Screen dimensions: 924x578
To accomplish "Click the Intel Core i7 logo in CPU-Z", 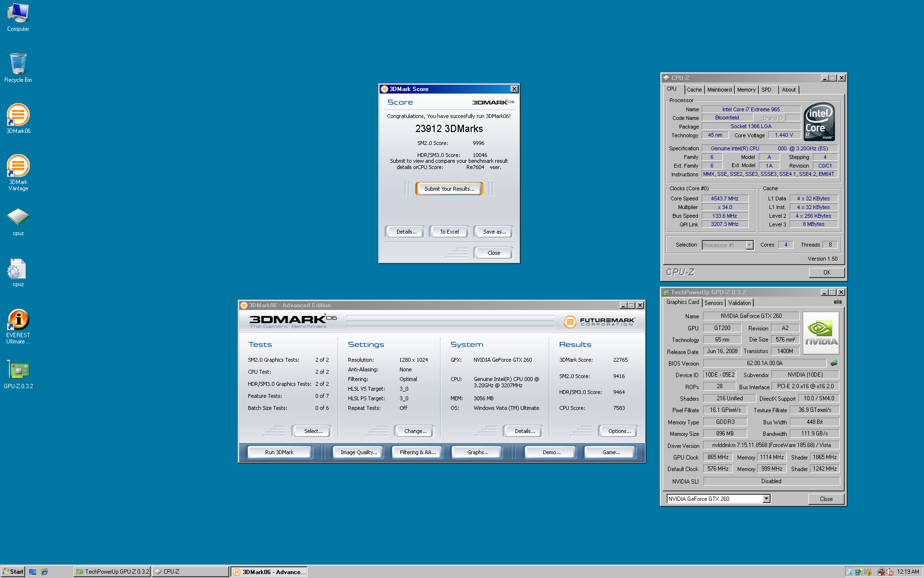I will [820, 121].
